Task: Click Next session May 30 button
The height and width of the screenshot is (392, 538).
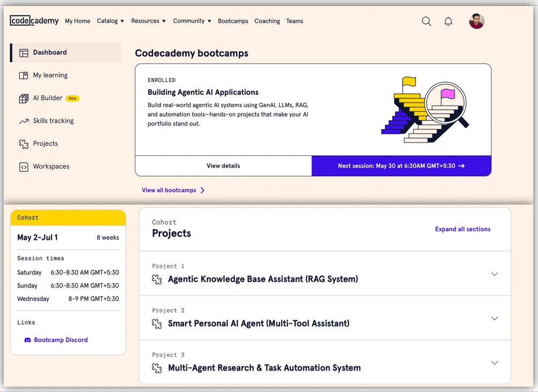Action: pyautogui.click(x=401, y=166)
